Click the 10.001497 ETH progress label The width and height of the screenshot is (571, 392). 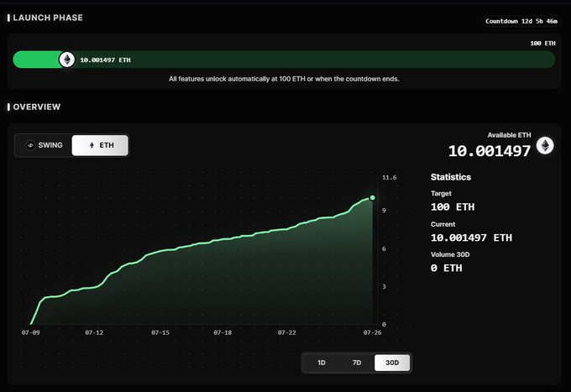click(x=105, y=60)
